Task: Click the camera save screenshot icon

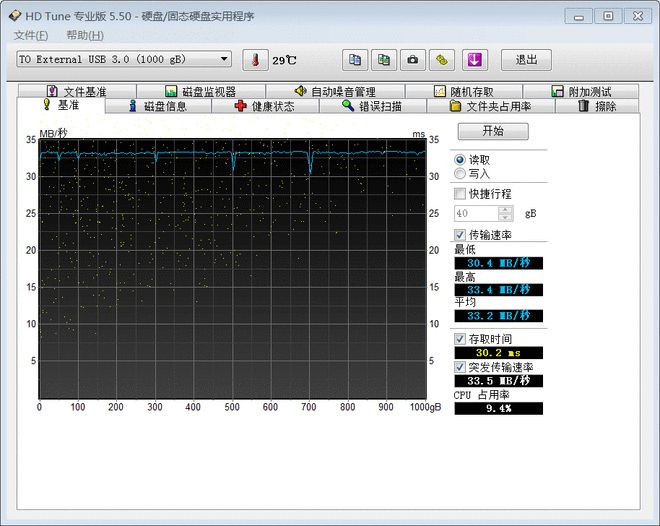Action: pyautogui.click(x=412, y=60)
